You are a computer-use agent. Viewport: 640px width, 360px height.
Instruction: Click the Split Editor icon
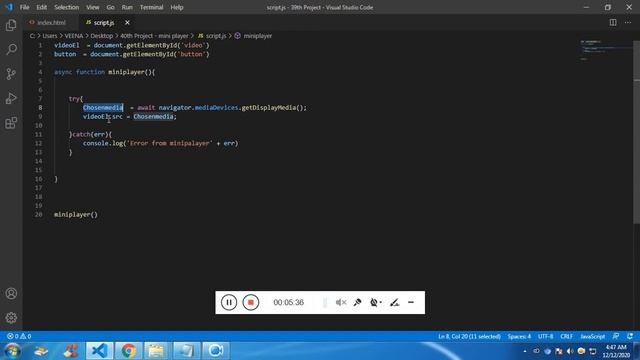[x=613, y=22]
